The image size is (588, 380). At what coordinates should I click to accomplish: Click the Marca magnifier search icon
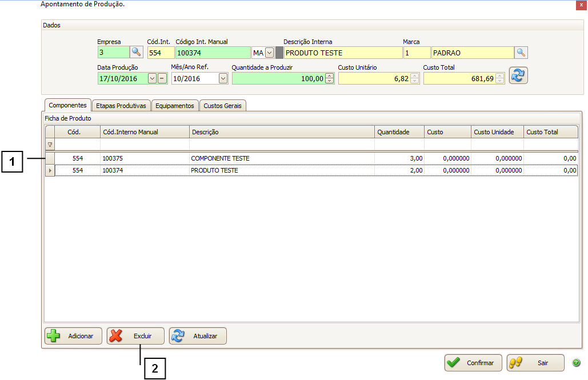(521, 53)
